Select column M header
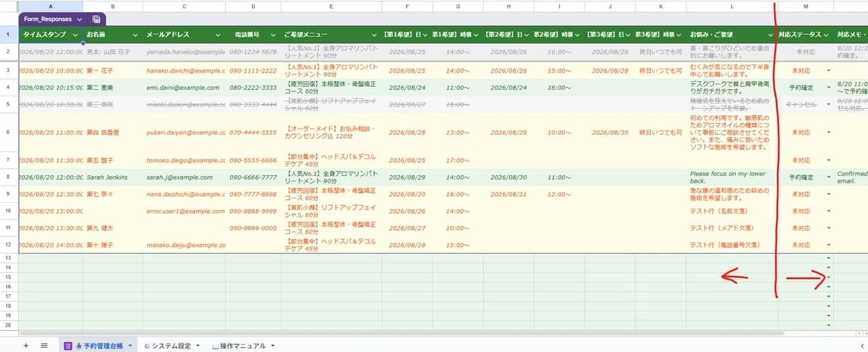This screenshot has width=868, height=352. click(806, 7)
